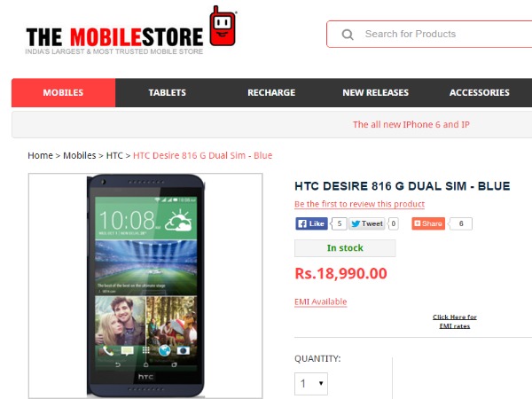
Task: Open Click Here for EMI rates link
Action: pyautogui.click(x=455, y=321)
